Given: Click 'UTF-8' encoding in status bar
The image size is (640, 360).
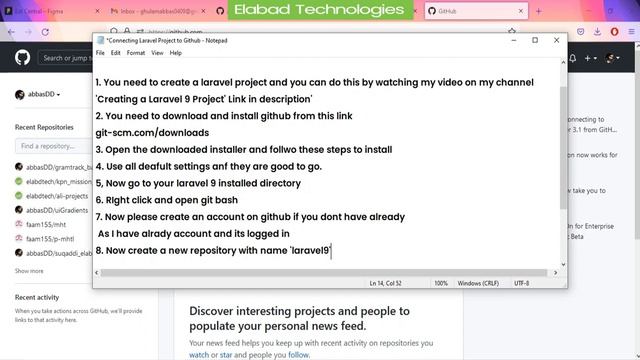Looking at the screenshot, I should tap(522, 283).
